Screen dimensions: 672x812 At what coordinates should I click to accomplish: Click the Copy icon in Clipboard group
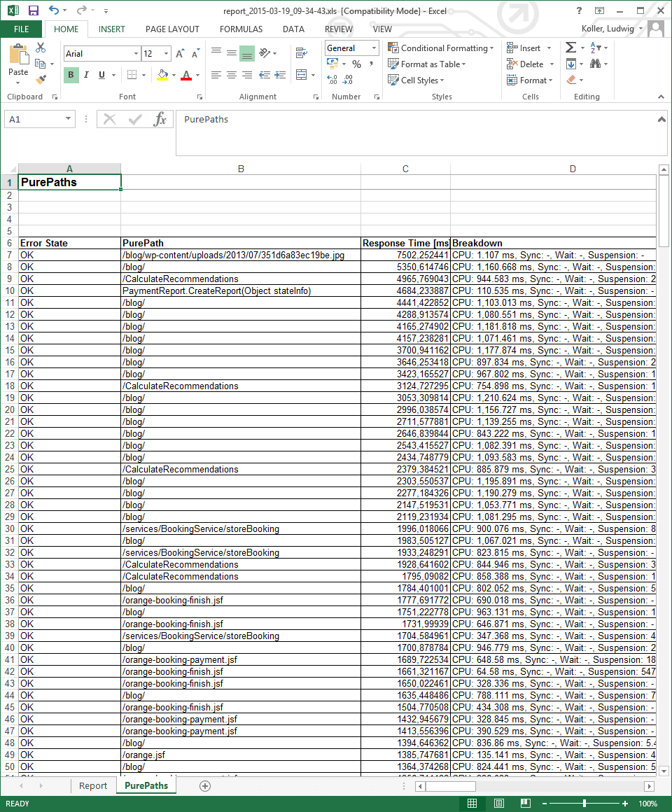tap(41, 64)
